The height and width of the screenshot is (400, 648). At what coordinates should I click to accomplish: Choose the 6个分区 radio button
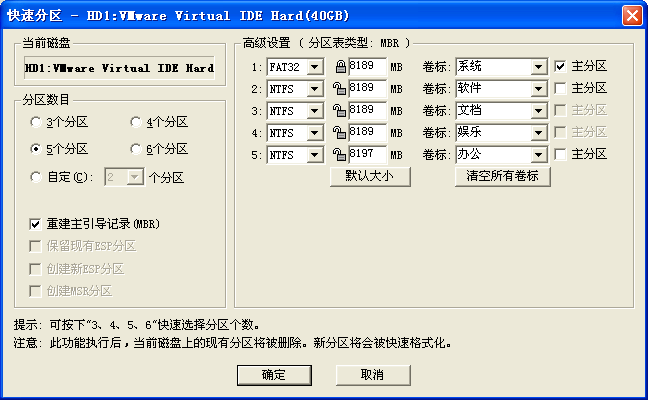point(137,149)
